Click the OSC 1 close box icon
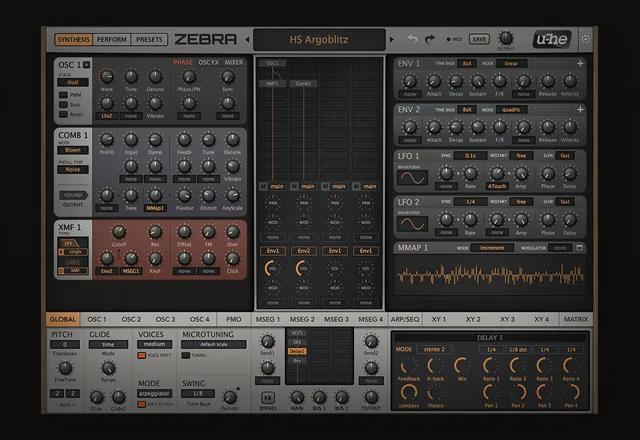 click(x=87, y=64)
